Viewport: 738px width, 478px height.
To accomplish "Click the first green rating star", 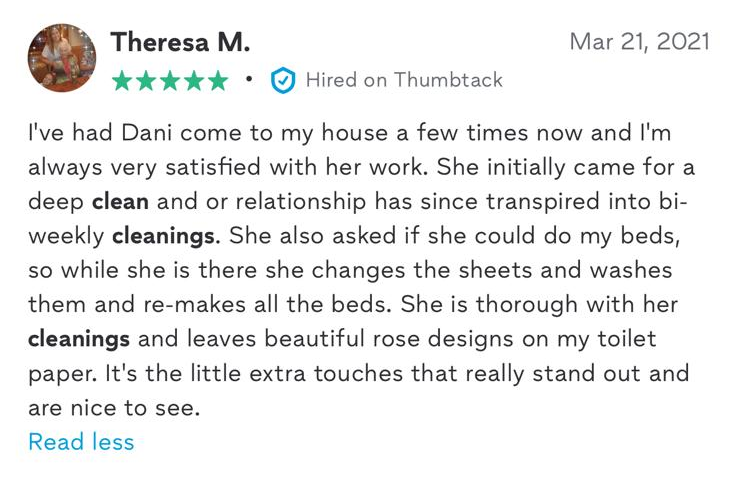I will point(122,81).
